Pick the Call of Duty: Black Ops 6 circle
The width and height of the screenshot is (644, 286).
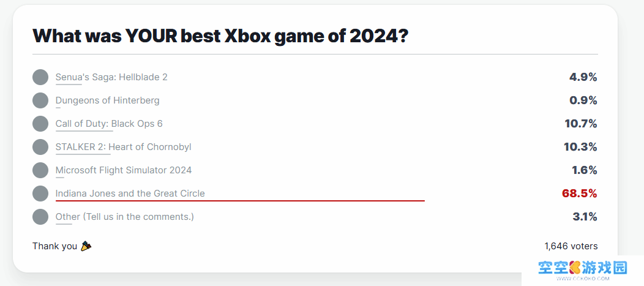click(x=40, y=124)
